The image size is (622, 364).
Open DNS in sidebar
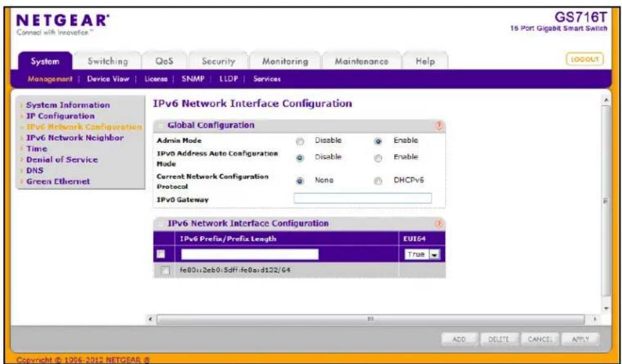coord(35,171)
